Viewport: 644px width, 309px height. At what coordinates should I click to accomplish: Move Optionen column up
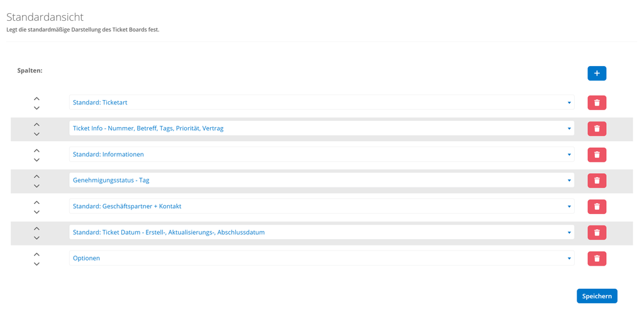pos(36,254)
